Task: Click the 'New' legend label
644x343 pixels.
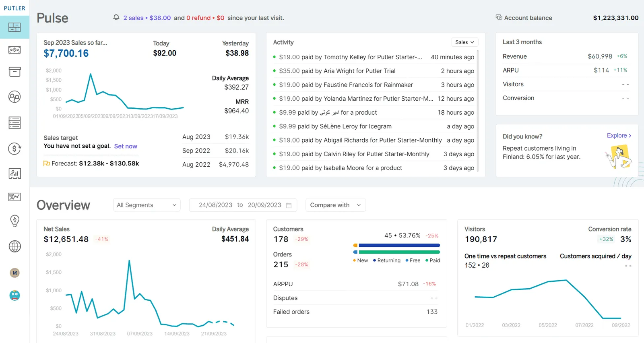Action: (362, 260)
